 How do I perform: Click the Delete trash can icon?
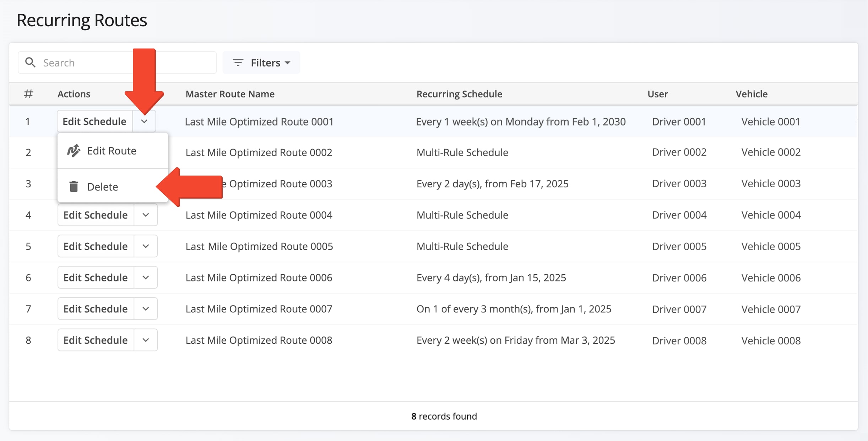coord(74,187)
